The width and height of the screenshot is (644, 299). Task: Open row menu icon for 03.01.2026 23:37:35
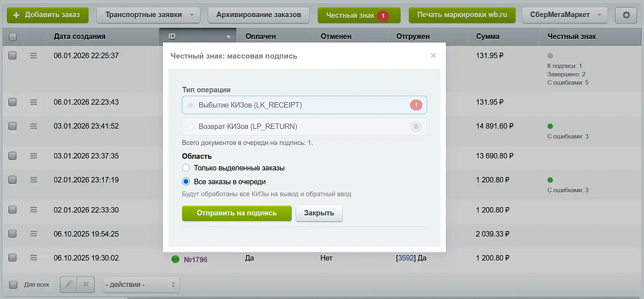tap(34, 156)
